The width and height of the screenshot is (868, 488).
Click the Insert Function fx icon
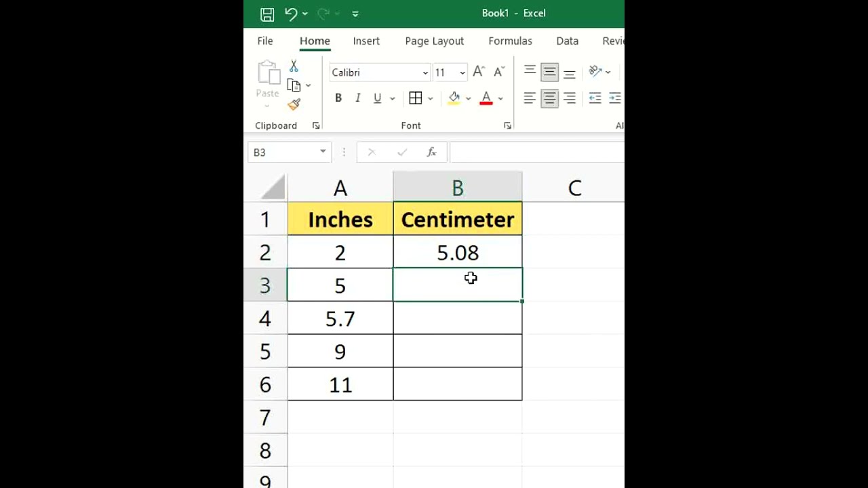pyautogui.click(x=431, y=152)
